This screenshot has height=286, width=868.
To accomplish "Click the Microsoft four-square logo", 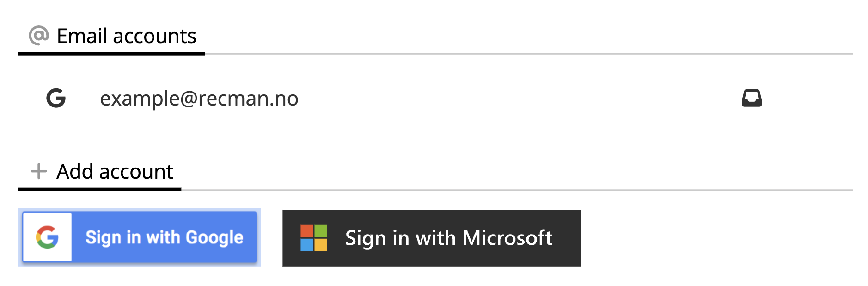I will coord(314,238).
